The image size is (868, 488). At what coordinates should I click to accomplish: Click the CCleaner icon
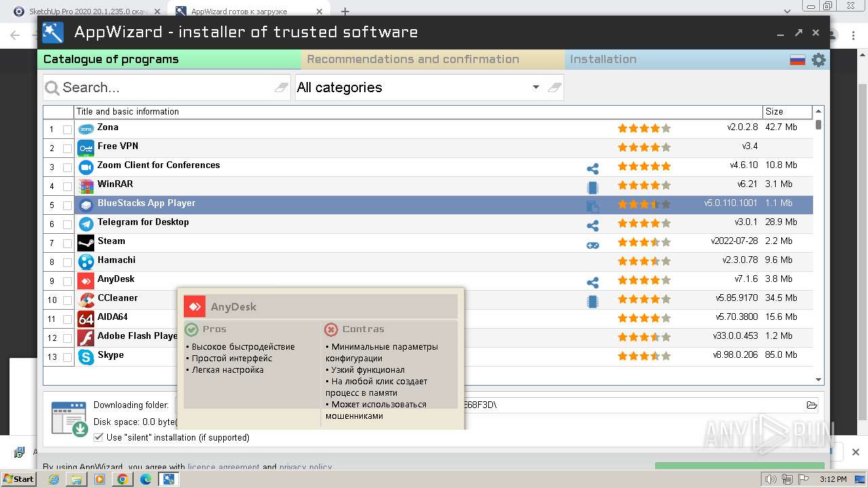click(86, 300)
